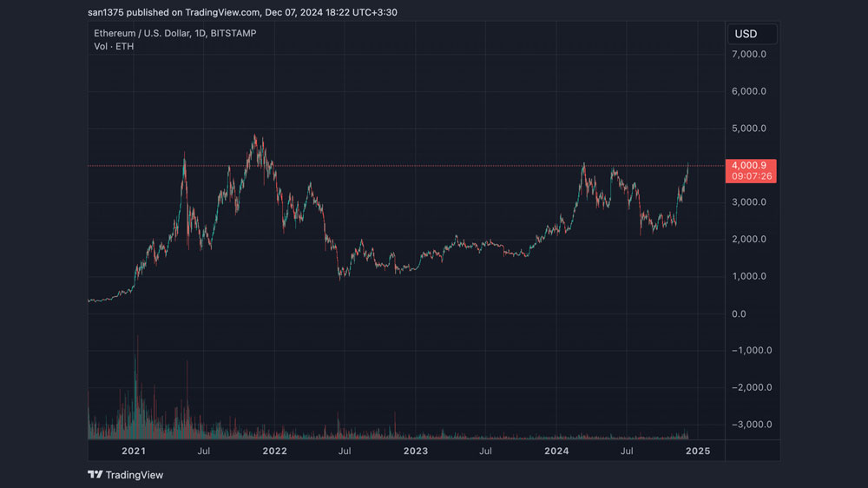Click the 2025 label on time axis
Viewport: 868px width, 488px height.
(x=698, y=451)
